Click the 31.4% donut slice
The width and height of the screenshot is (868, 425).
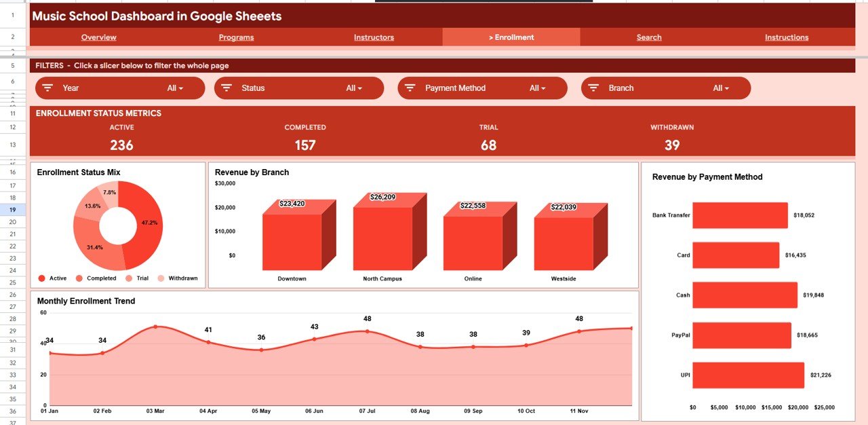(96, 248)
